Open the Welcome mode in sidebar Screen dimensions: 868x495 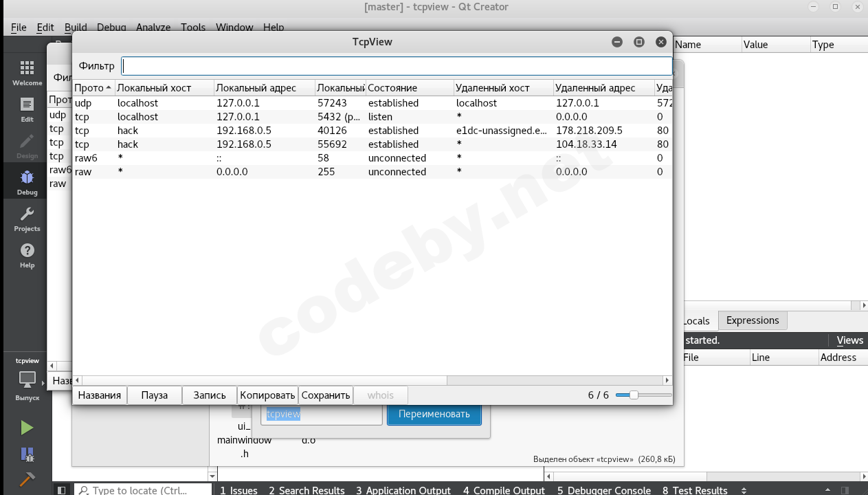coord(27,73)
